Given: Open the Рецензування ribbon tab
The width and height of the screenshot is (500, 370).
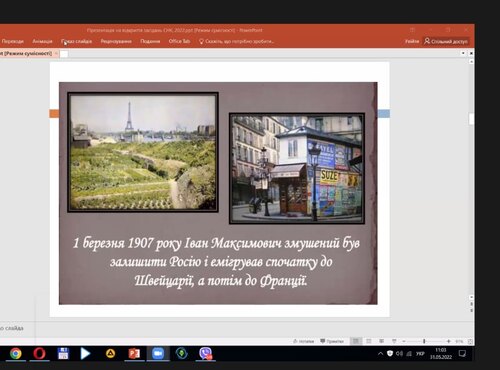Looking at the screenshot, I should click(x=116, y=41).
